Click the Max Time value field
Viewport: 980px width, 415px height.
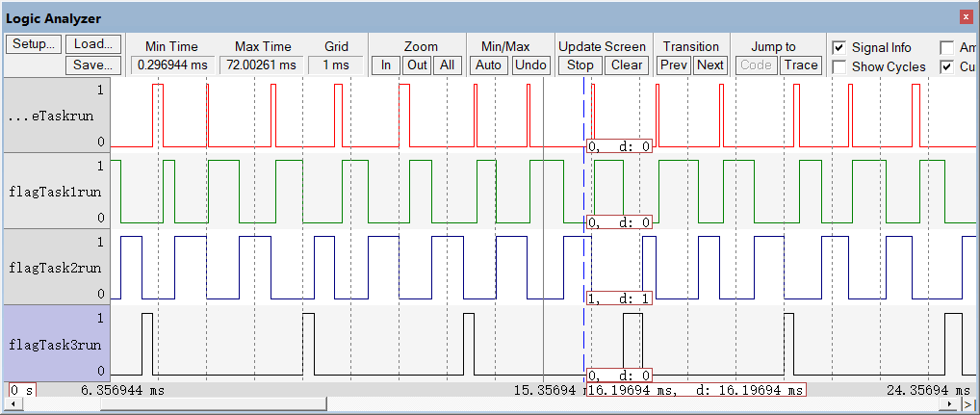(x=262, y=65)
